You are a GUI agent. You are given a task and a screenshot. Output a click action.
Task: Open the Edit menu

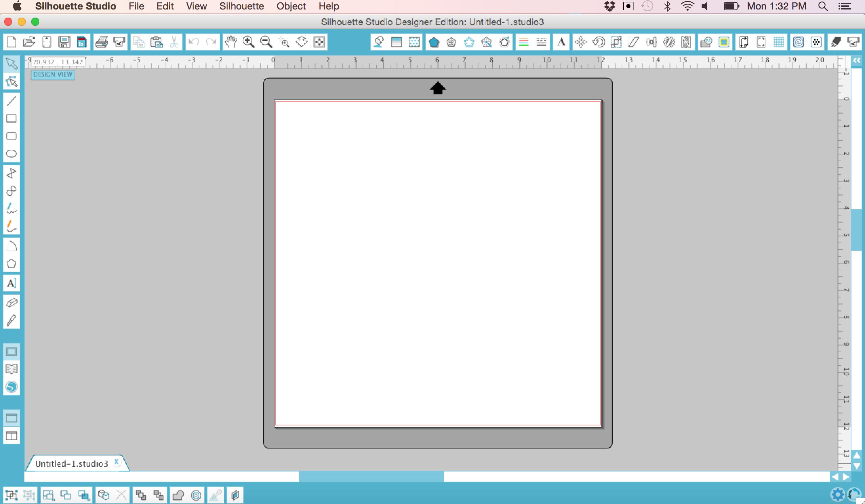point(165,6)
